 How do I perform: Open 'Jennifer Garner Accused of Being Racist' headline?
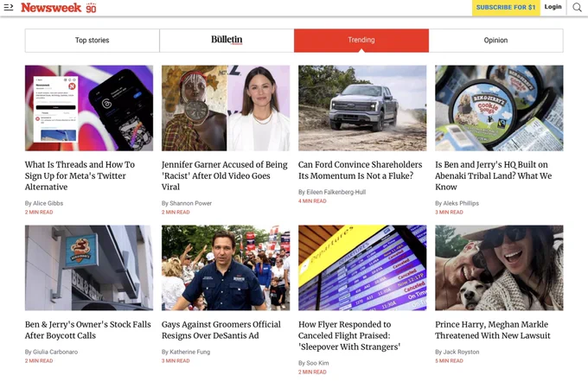click(224, 175)
